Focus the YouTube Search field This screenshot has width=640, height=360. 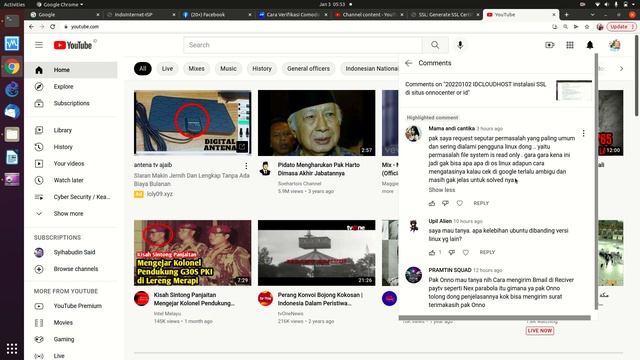click(x=303, y=45)
